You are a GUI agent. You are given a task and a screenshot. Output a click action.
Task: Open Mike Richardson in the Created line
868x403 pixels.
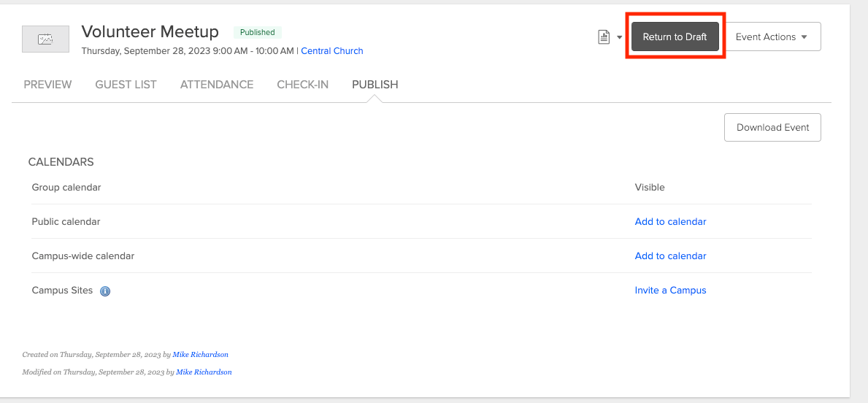point(200,355)
